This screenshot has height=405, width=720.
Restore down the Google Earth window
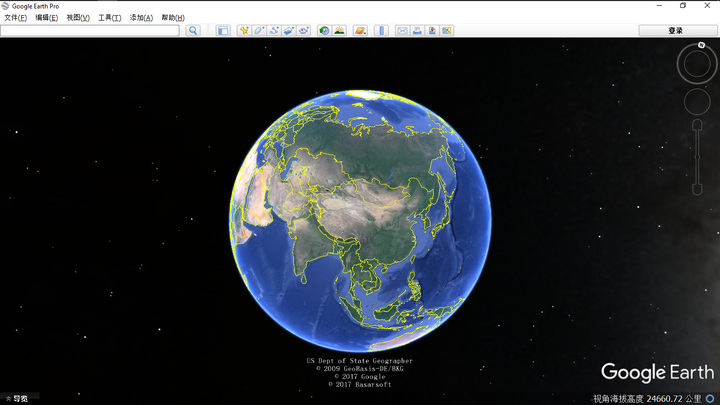[683, 6]
